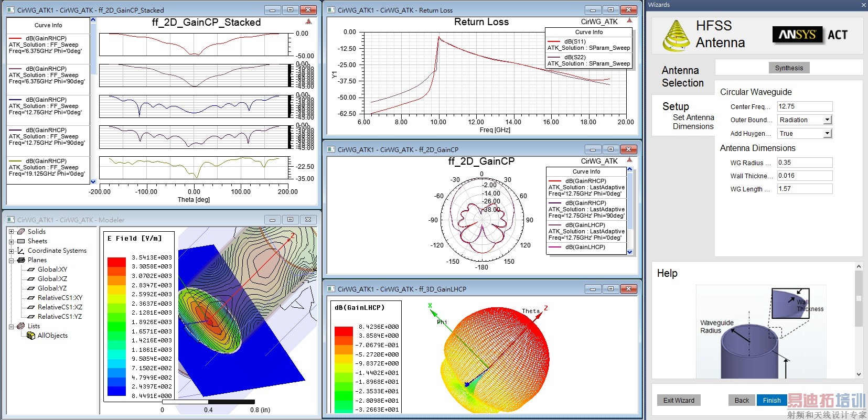The width and height of the screenshot is (868, 420).
Task: Expand the Coordinate Systems tree node
Action: point(11,251)
